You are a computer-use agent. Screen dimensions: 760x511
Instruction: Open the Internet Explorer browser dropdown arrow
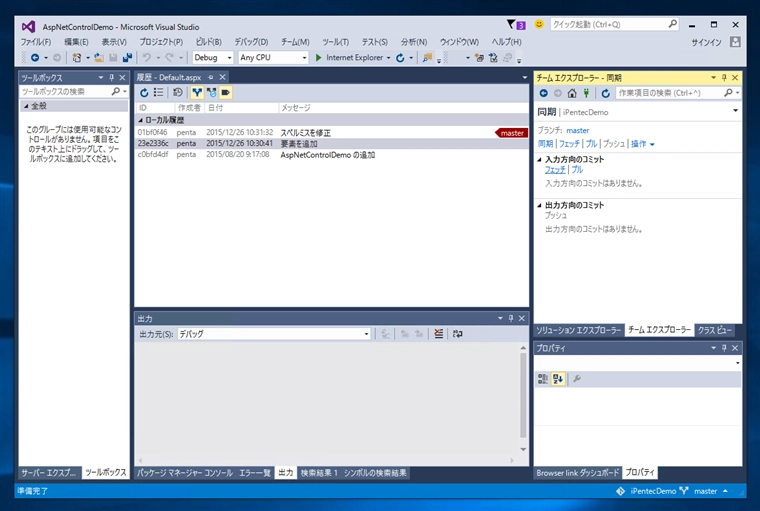click(x=388, y=58)
